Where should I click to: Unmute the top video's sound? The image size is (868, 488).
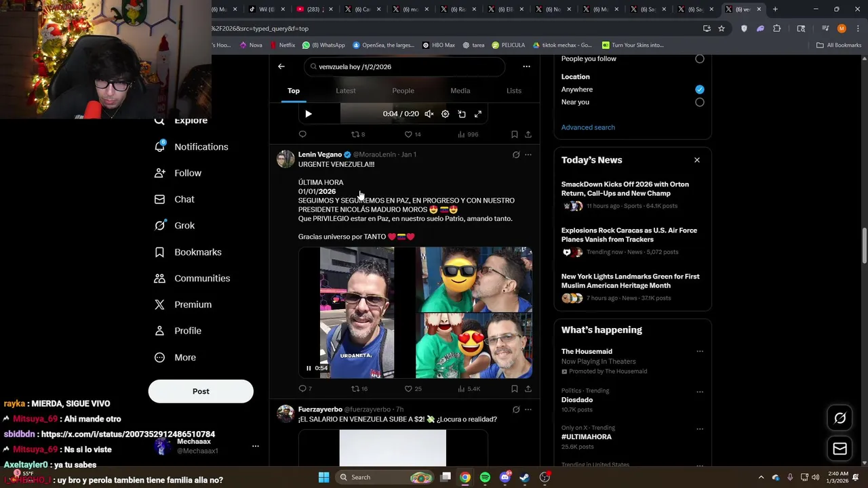click(429, 114)
